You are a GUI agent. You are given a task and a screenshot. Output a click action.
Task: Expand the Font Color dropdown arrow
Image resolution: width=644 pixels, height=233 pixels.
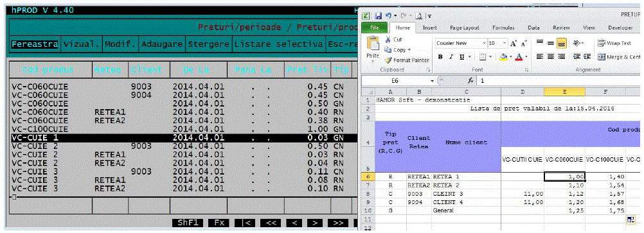click(x=526, y=56)
